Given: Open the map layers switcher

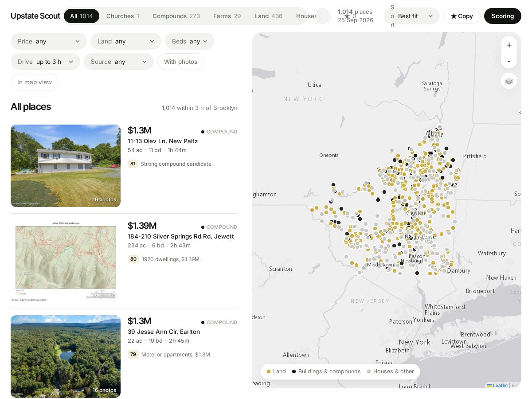Looking at the screenshot, I should point(509,81).
